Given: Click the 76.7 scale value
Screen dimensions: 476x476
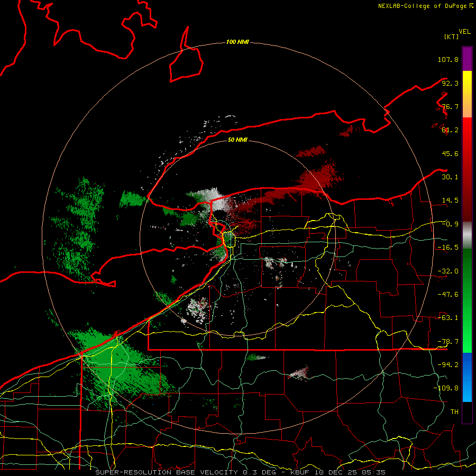Looking at the screenshot, I should [450, 106].
